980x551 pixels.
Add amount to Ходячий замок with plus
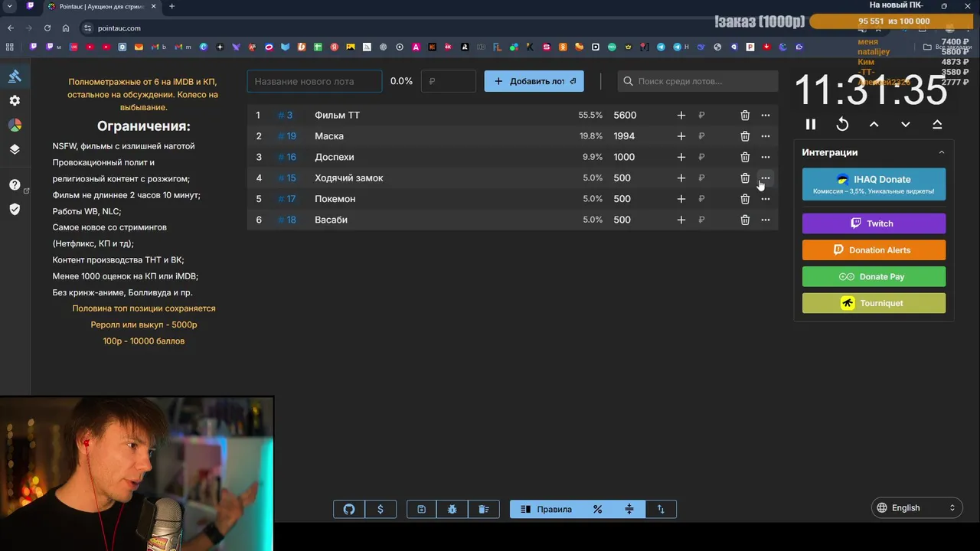681,178
